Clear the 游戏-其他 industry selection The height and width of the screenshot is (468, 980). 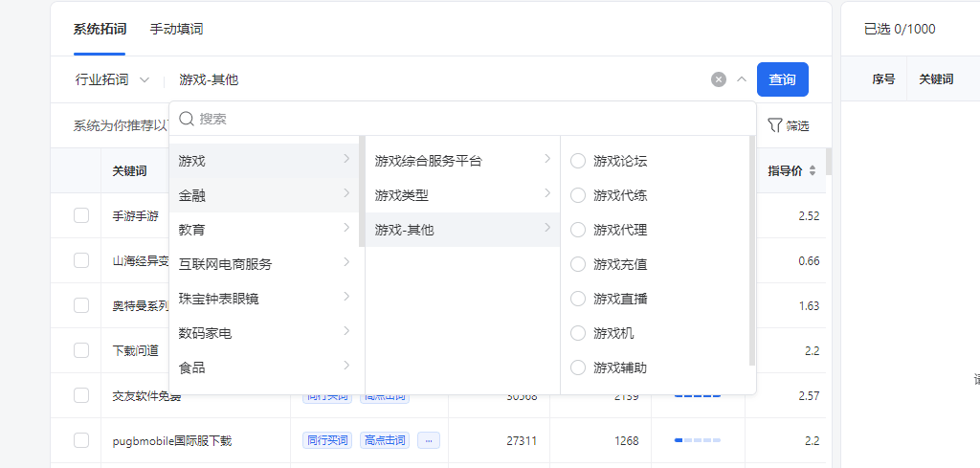(x=719, y=79)
